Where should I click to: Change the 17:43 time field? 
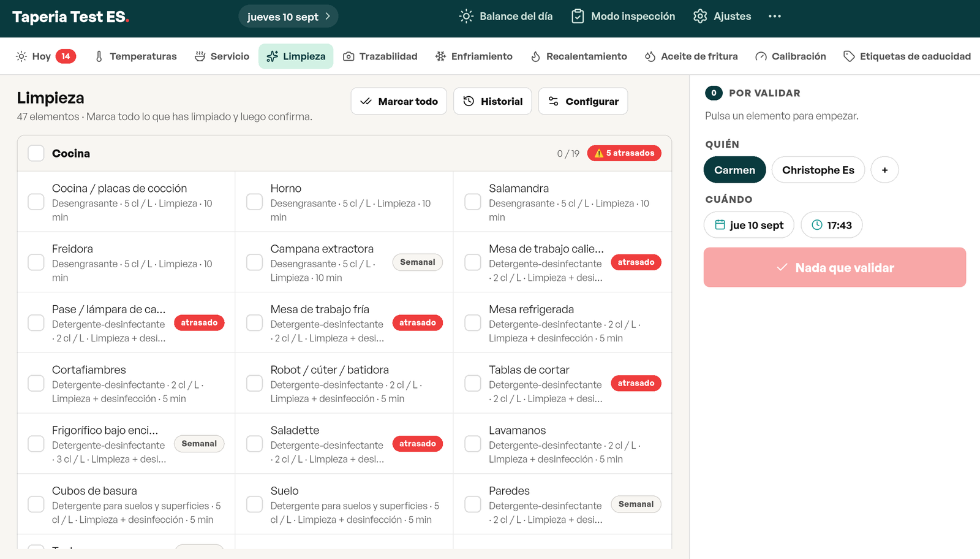[x=832, y=225]
